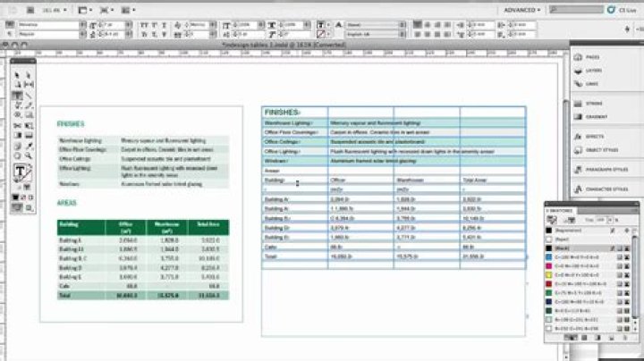Open the ADVANCED workspace switcher
The width and height of the screenshot is (644, 361).
pos(522,10)
